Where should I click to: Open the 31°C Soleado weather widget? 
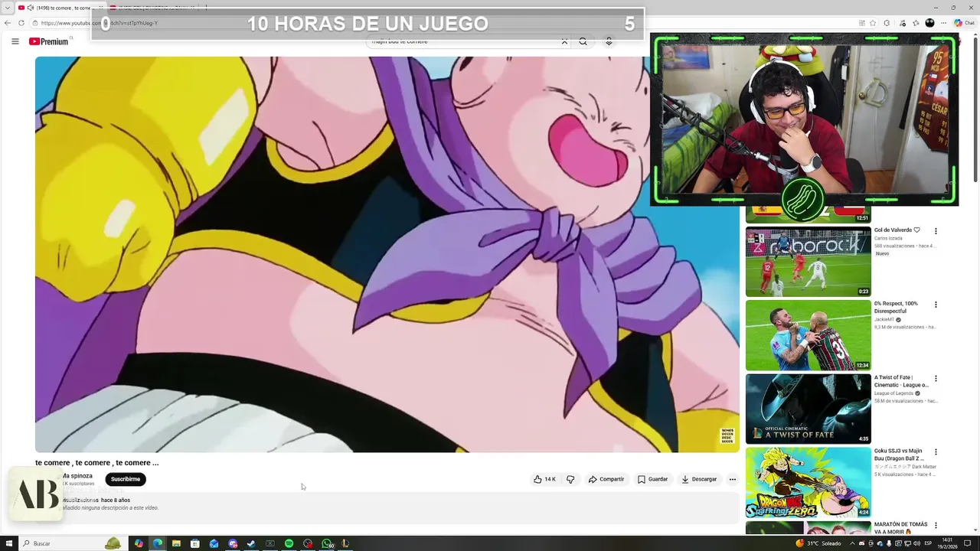click(818, 543)
